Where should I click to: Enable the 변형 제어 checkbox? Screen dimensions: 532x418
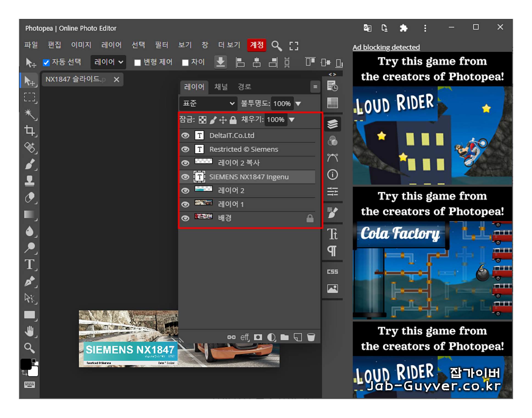[138, 63]
